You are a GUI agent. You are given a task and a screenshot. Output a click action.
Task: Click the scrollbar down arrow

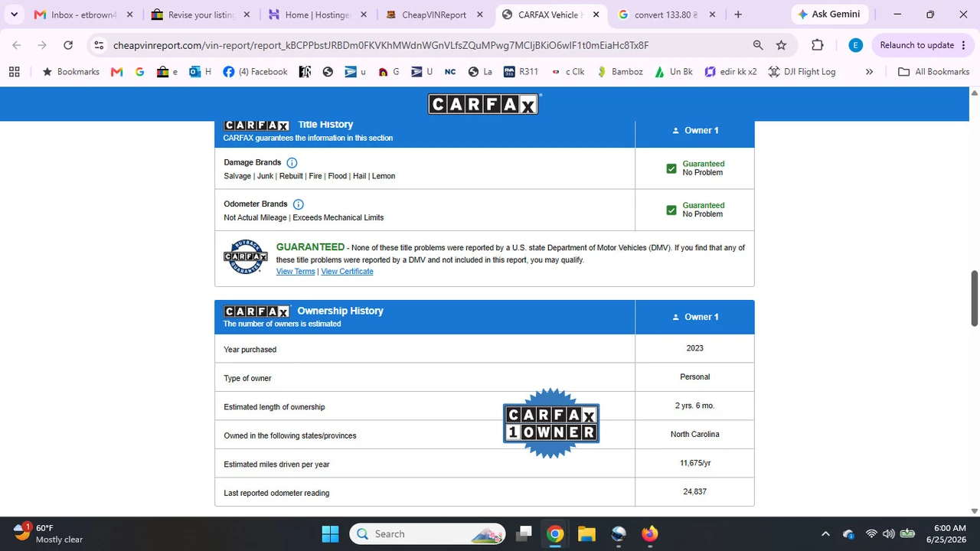pyautogui.click(x=975, y=510)
